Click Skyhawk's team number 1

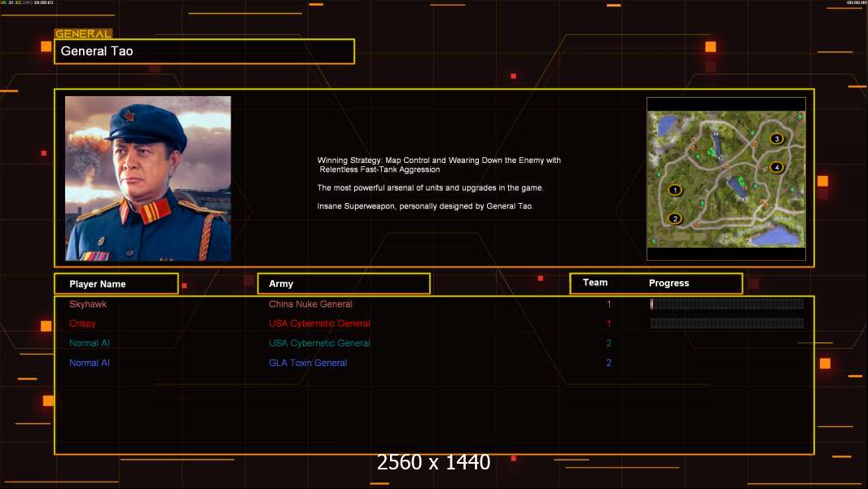click(609, 304)
